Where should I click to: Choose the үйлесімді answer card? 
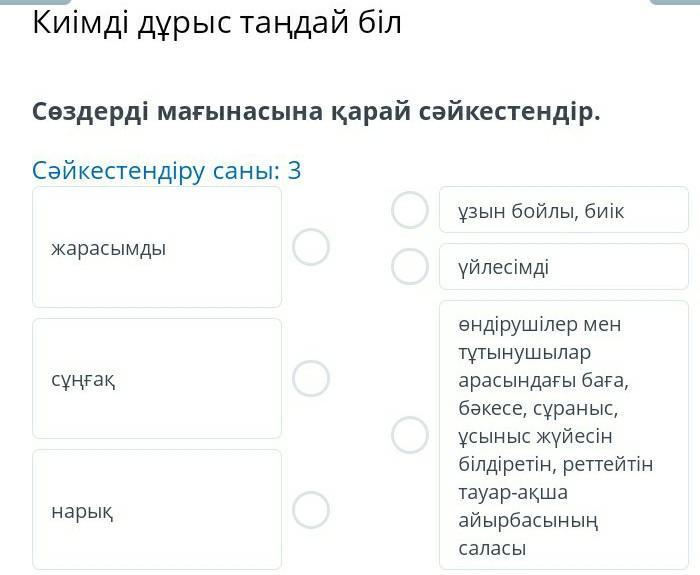(x=563, y=267)
